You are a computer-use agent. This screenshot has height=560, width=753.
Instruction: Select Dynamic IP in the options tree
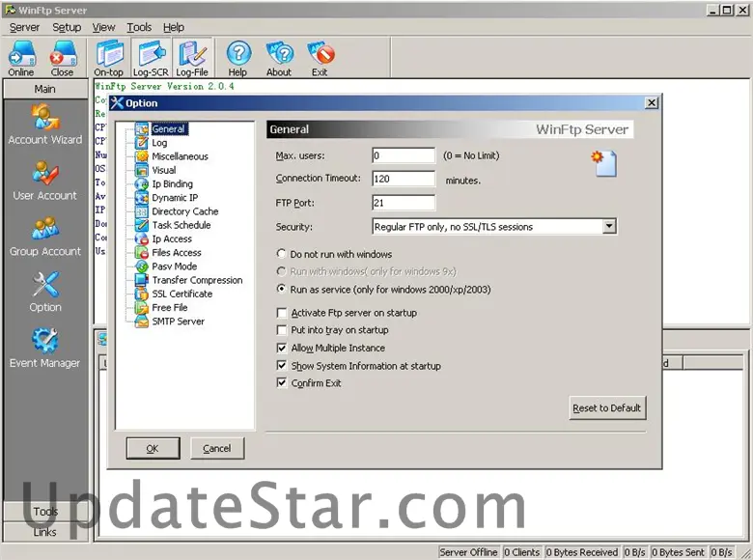click(175, 198)
